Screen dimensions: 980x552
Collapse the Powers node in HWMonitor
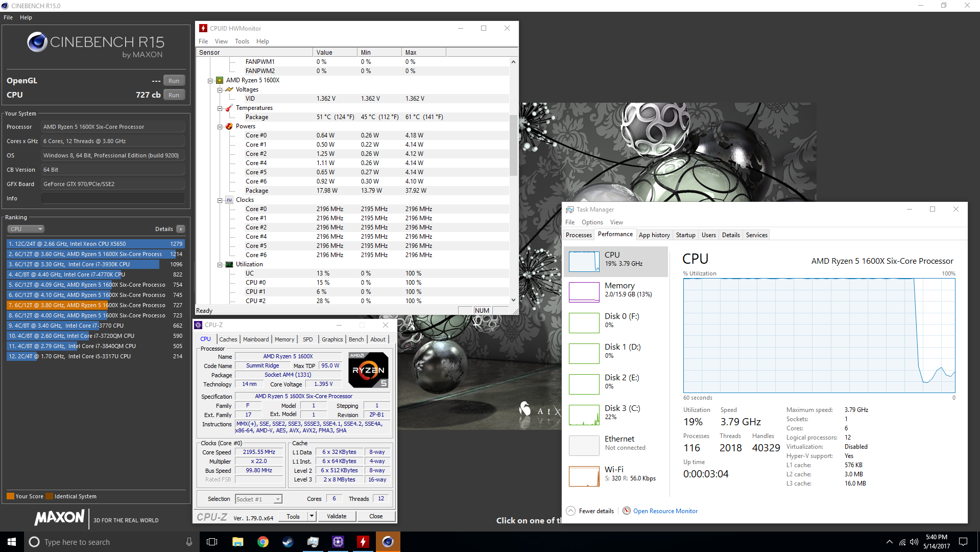(220, 127)
